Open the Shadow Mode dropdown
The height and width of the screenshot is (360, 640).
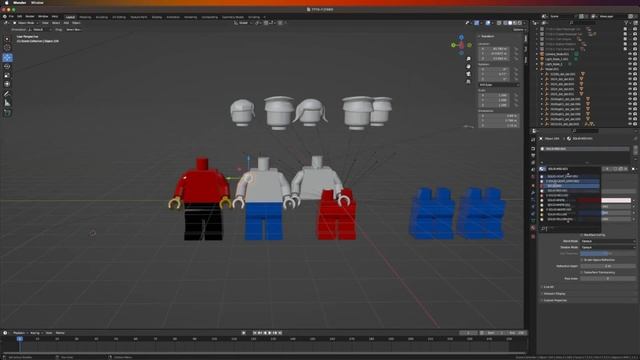[608, 247]
